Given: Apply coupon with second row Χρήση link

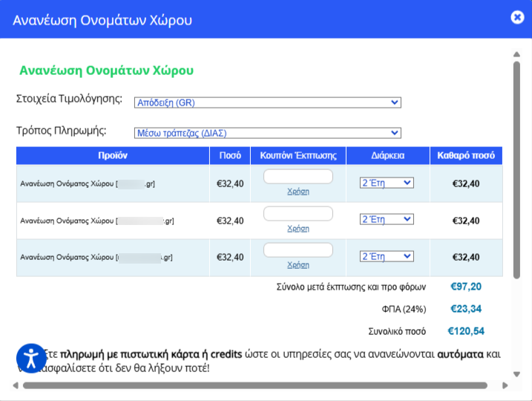Looking at the screenshot, I should point(298,229).
